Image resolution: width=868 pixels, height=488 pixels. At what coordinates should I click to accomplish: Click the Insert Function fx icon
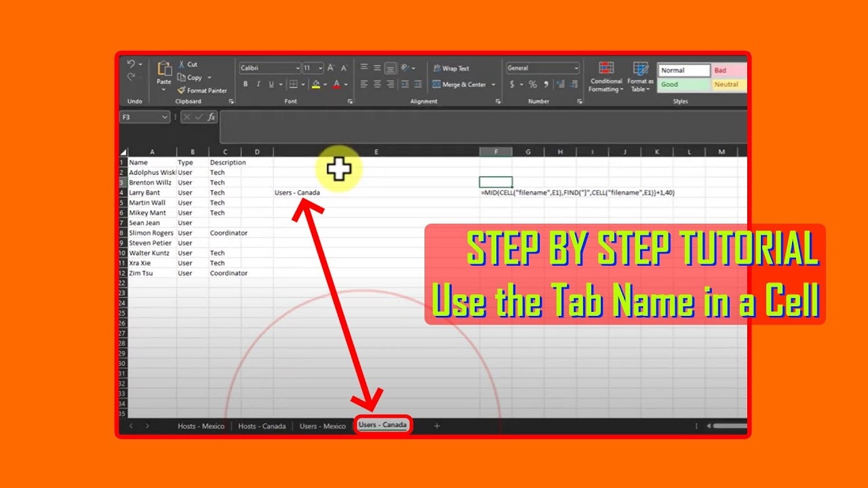(212, 117)
